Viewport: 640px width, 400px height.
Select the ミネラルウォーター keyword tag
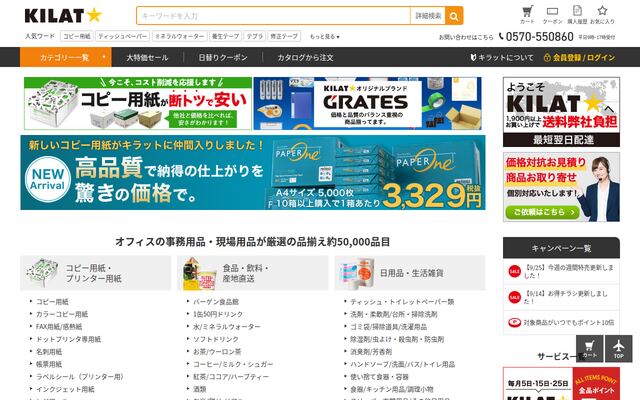[180, 36]
